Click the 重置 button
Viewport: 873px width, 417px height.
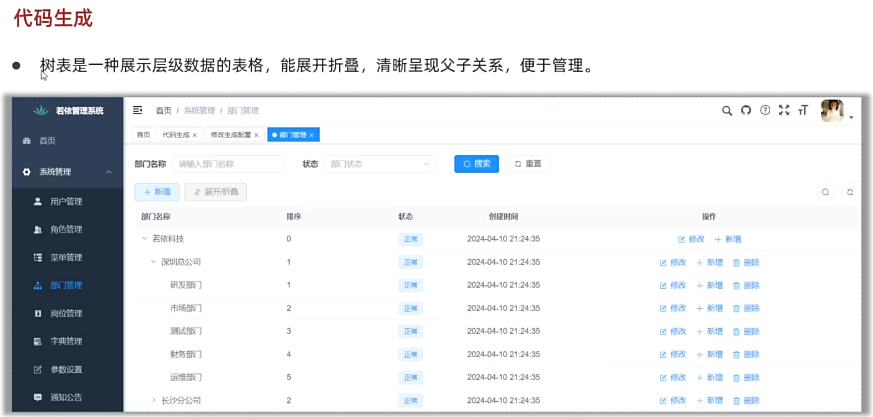(528, 164)
